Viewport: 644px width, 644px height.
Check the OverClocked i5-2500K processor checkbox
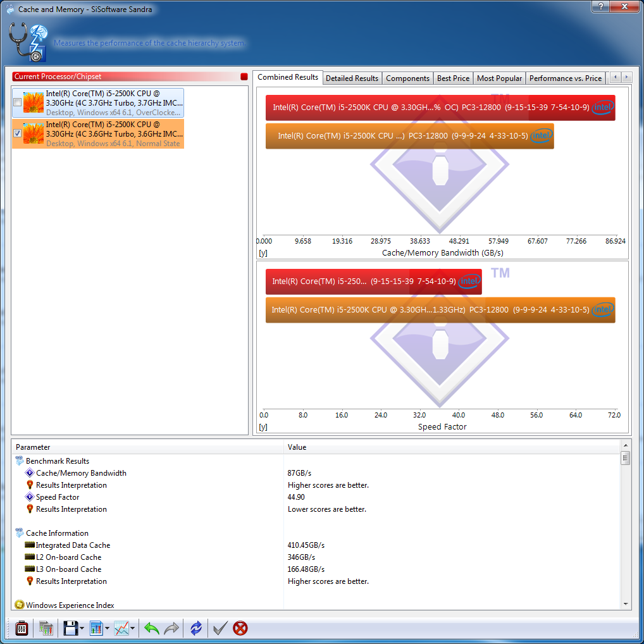[x=17, y=102]
